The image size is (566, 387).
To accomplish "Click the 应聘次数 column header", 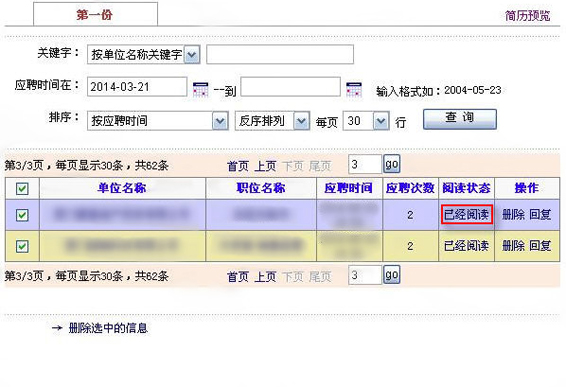I will coord(410,188).
